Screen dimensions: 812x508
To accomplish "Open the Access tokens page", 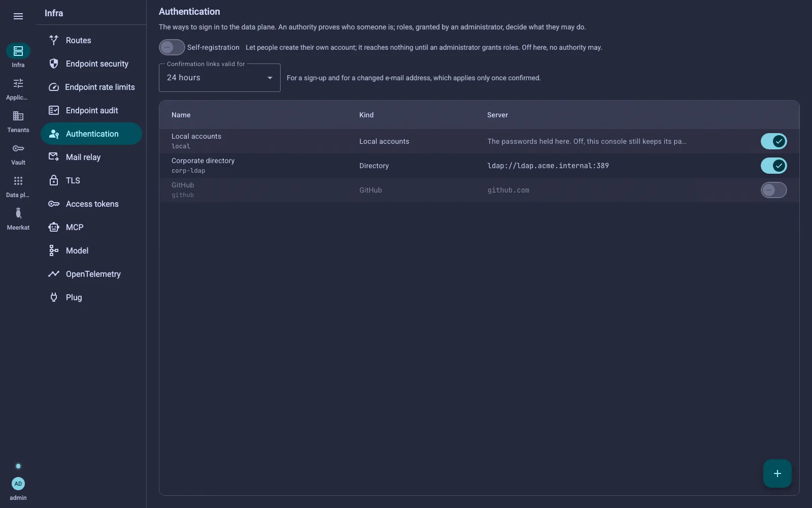I will 91,204.
